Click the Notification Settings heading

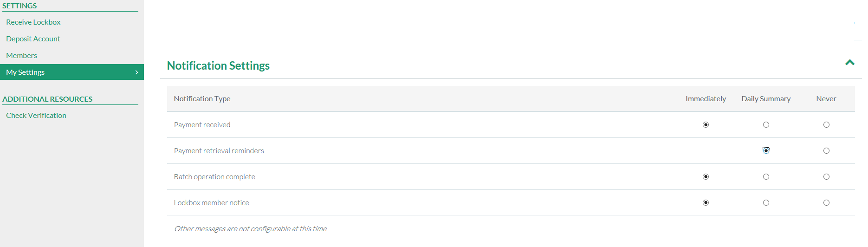tap(218, 66)
